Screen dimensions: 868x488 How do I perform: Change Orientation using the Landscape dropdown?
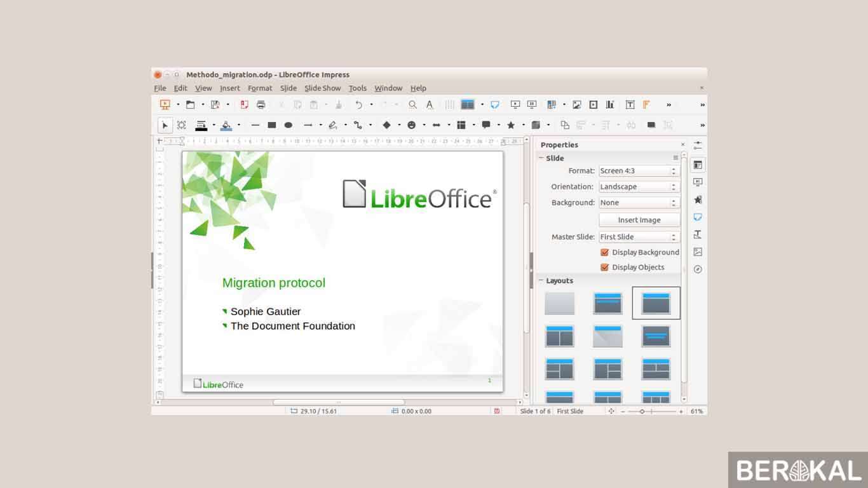tap(672, 186)
